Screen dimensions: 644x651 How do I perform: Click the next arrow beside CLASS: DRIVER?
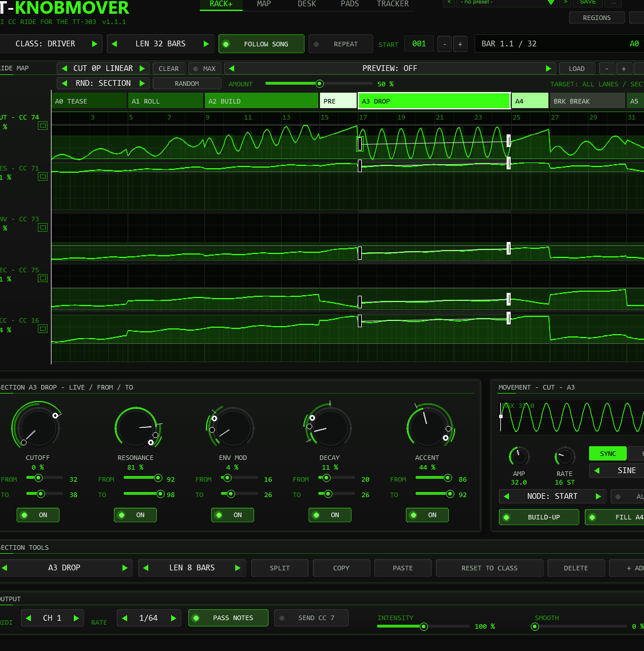94,43
